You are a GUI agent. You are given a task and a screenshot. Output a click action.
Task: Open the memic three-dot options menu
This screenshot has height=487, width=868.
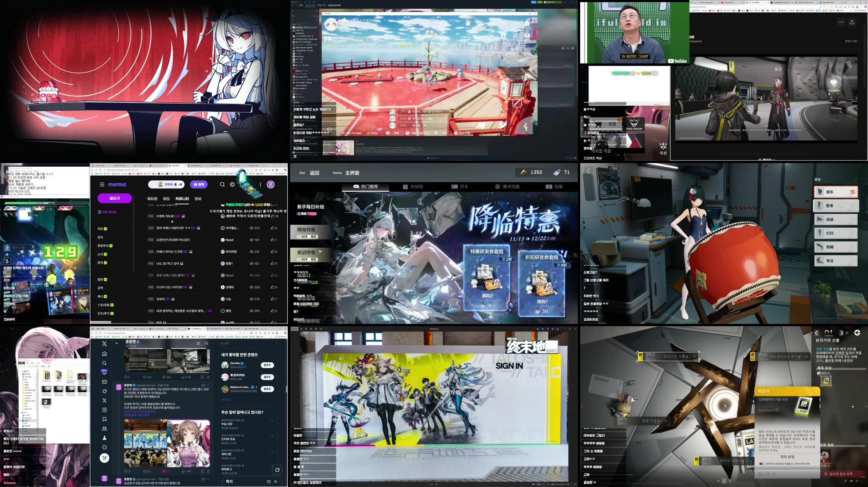tap(261, 184)
